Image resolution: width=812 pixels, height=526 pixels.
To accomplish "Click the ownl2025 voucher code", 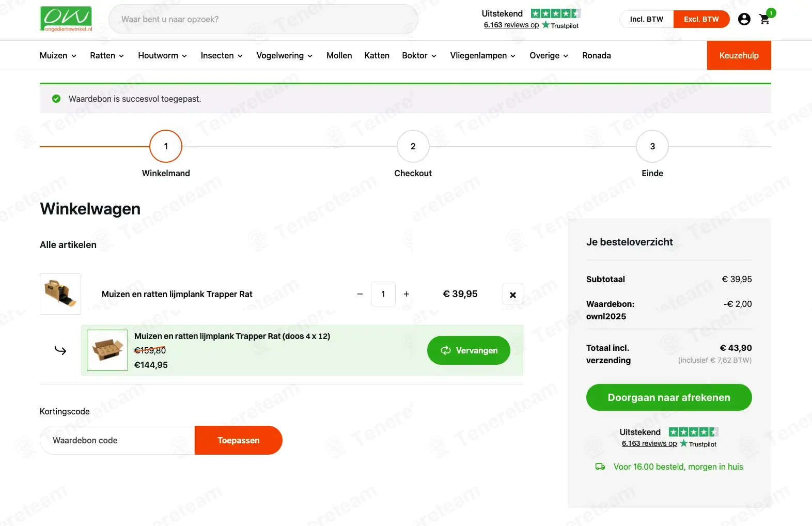I will pos(606,316).
